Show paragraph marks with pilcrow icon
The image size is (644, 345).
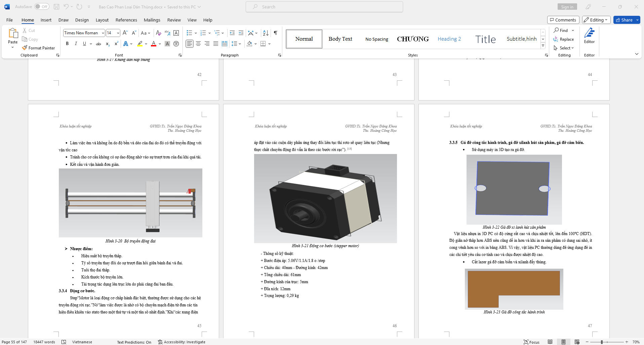(276, 33)
